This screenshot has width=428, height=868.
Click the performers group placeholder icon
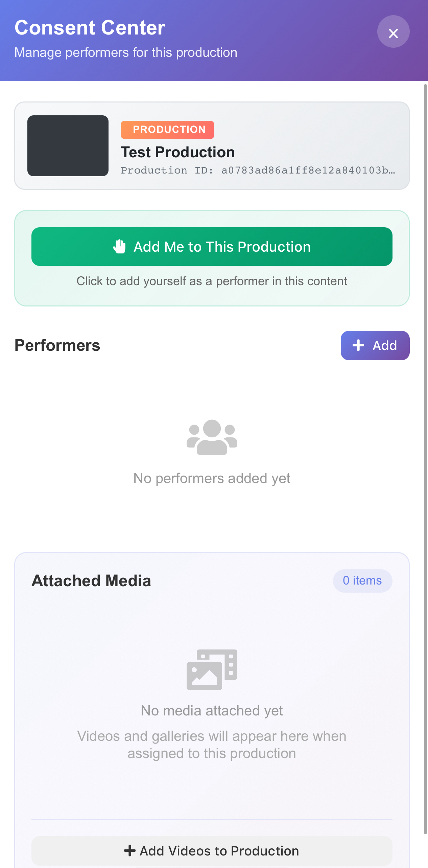coord(212,437)
